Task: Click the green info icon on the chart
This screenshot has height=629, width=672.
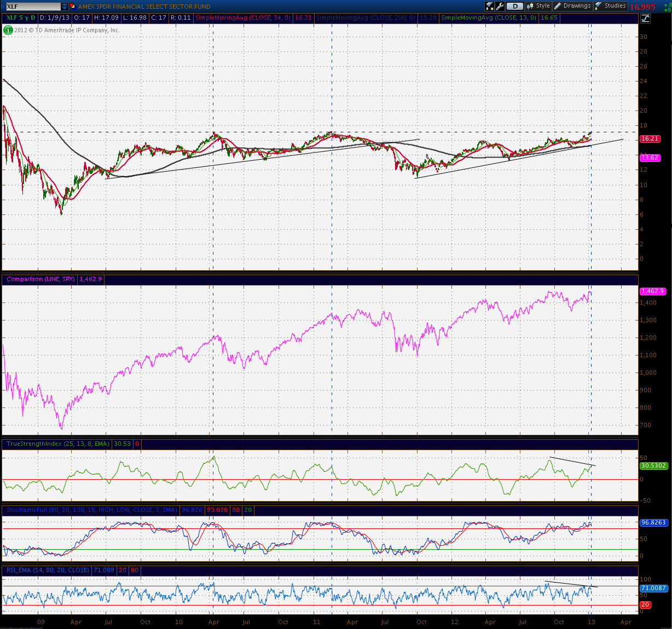Action: coord(8,30)
